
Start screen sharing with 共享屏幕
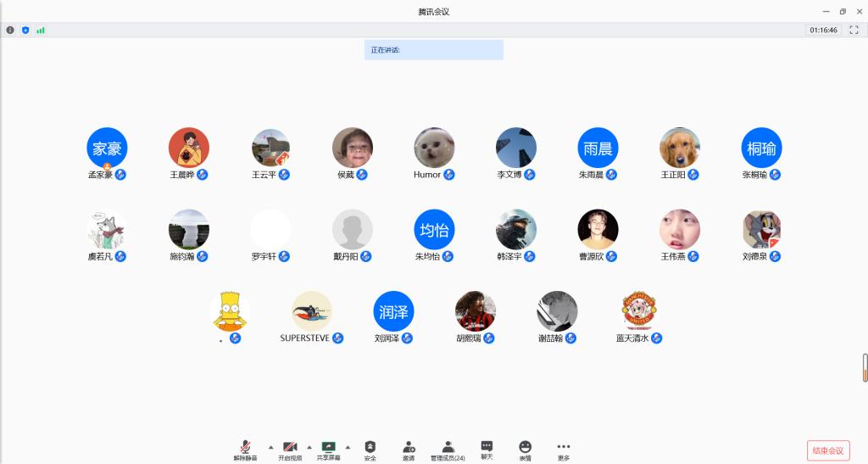coord(328,450)
